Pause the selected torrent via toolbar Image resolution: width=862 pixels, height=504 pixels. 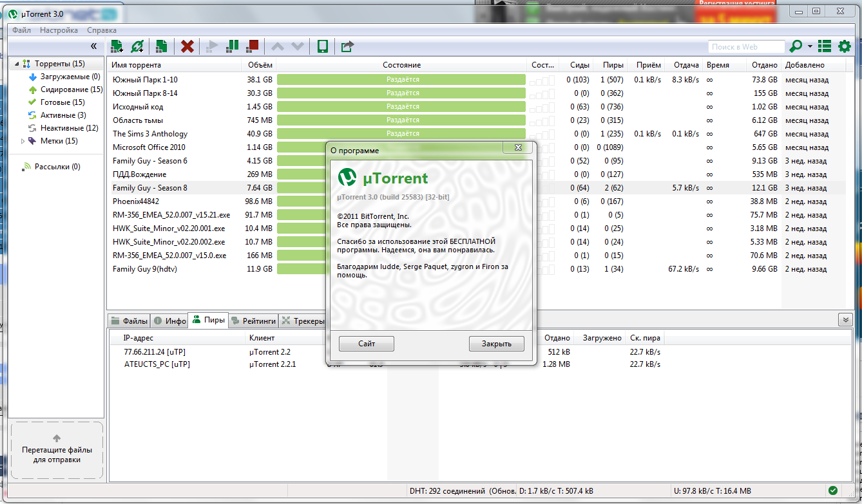tap(233, 46)
